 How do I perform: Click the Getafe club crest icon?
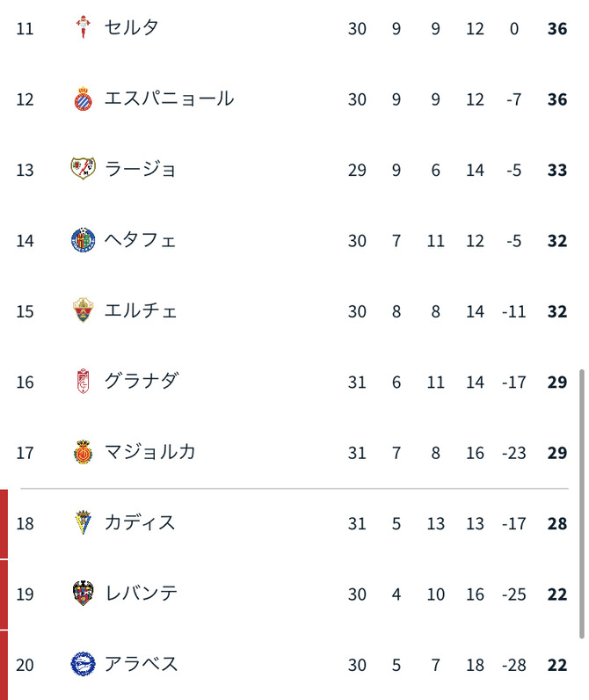click(x=83, y=240)
